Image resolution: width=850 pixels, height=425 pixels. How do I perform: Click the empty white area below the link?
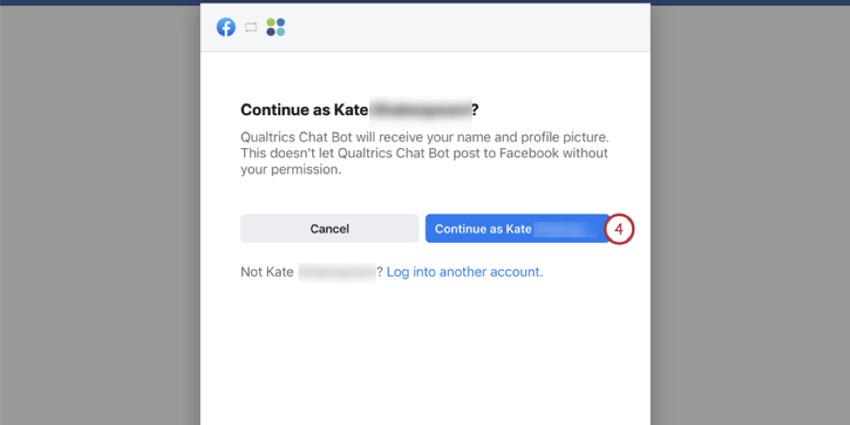coord(425,352)
